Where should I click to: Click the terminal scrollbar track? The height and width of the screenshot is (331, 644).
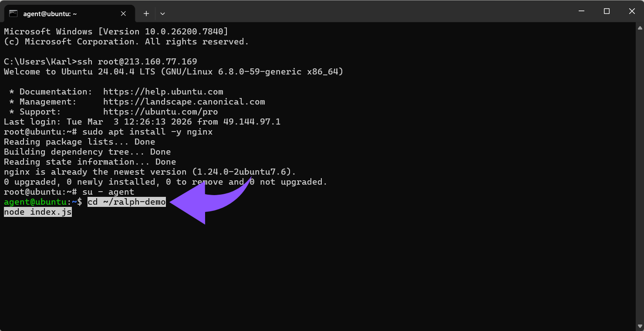click(x=640, y=174)
